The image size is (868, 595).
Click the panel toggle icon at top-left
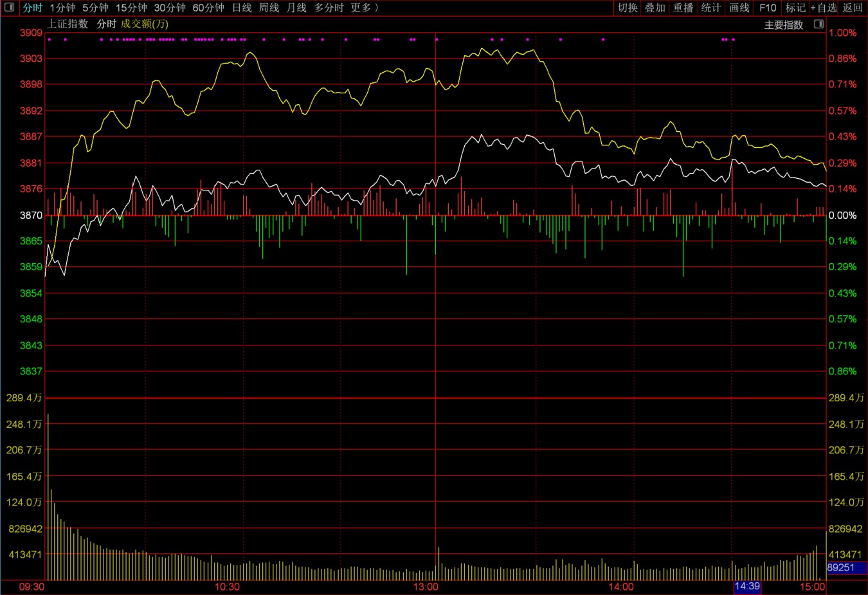(x=9, y=8)
